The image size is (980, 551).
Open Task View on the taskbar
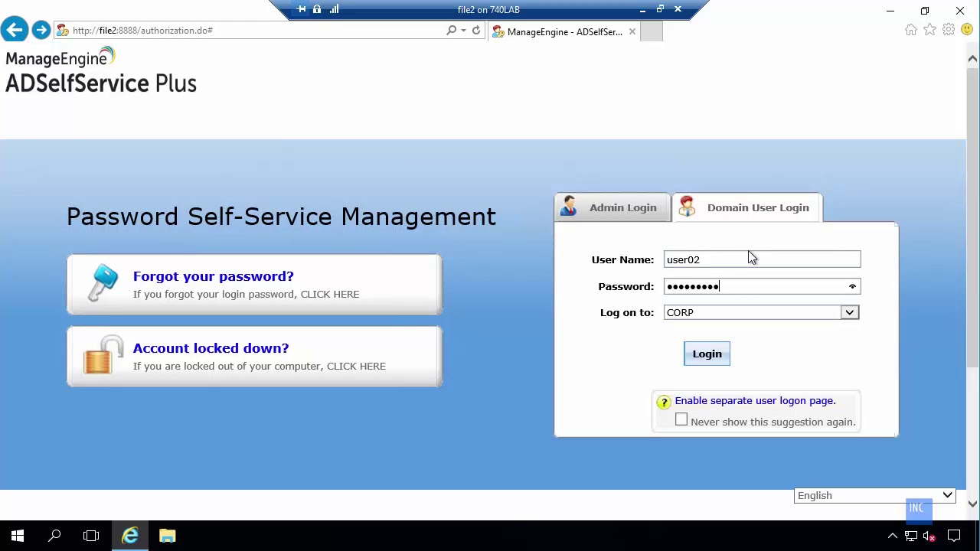click(x=91, y=536)
